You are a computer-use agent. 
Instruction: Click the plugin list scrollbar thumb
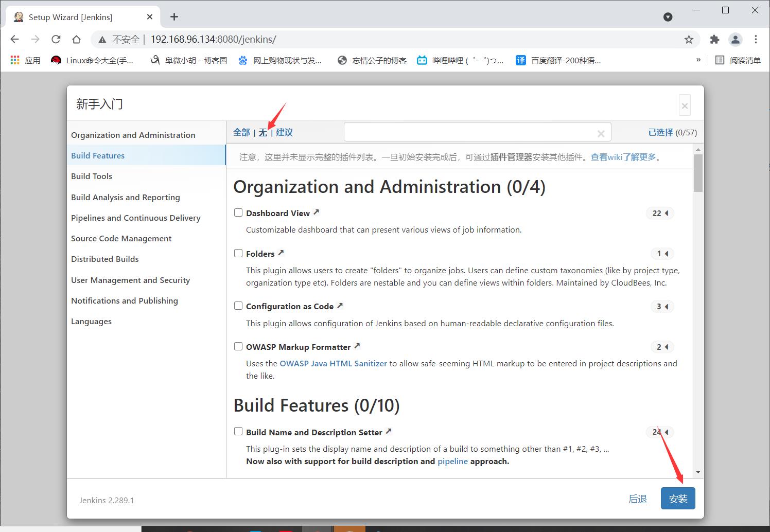pyautogui.click(x=698, y=172)
